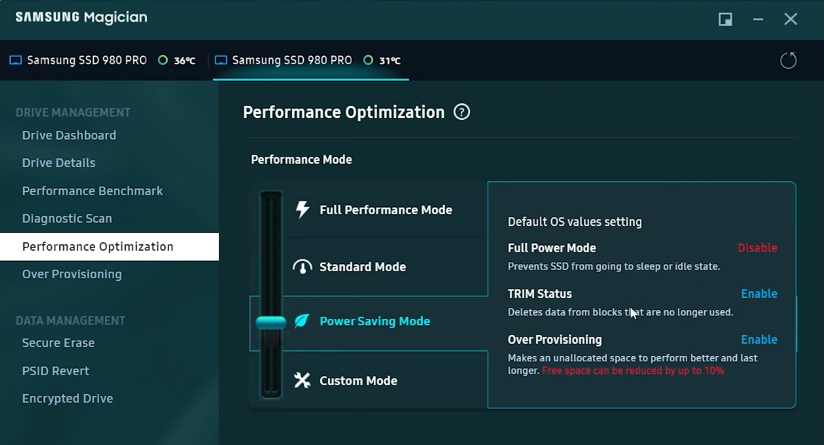Open the Performance Optimization help icon

click(x=461, y=112)
